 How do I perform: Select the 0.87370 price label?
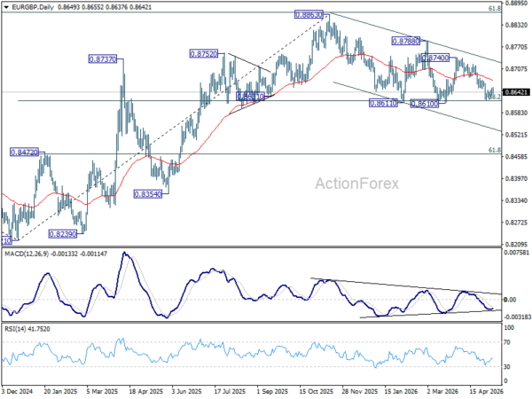(x=103, y=59)
